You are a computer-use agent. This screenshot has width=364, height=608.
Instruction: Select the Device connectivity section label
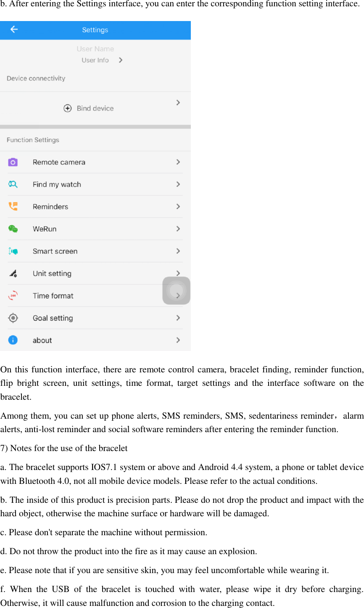click(36, 78)
